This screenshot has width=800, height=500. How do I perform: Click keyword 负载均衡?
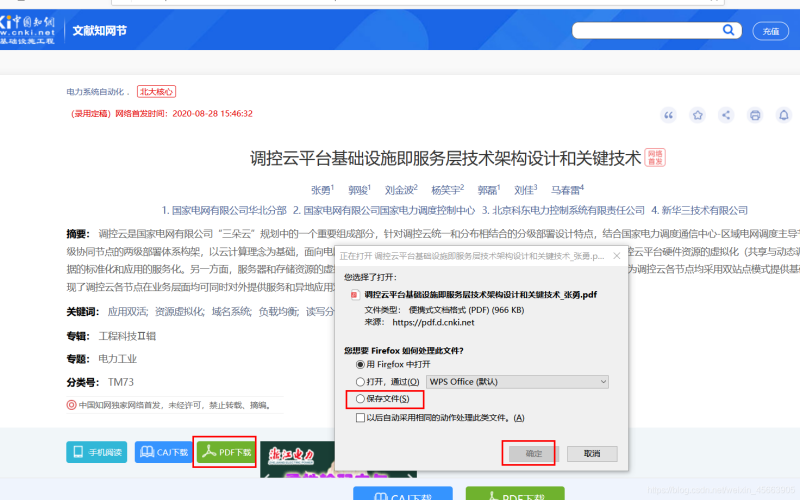[x=279, y=312]
